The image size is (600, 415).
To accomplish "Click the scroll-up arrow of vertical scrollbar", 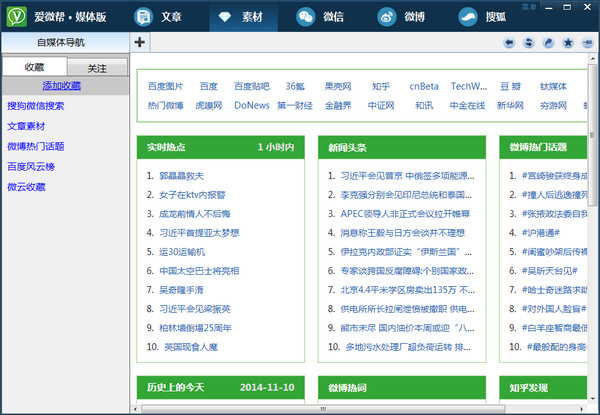I will click(592, 59).
